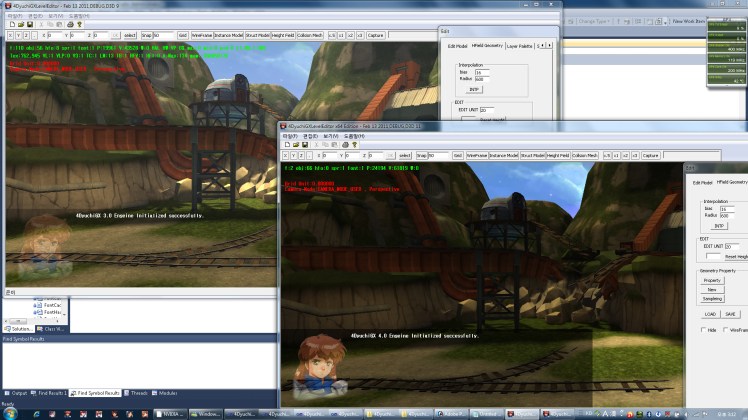Click New file icon in back editor window
This screenshot has height=420, width=748.
[12, 24]
